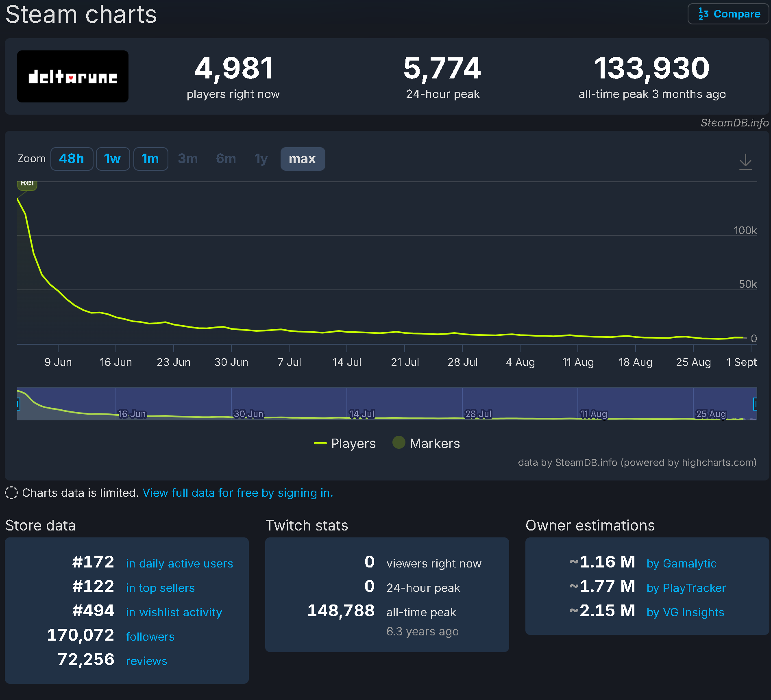The height and width of the screenshot is (700, 771).
Task: Click the 5,774 24-hour peak figure
Action: coord(442,68)
